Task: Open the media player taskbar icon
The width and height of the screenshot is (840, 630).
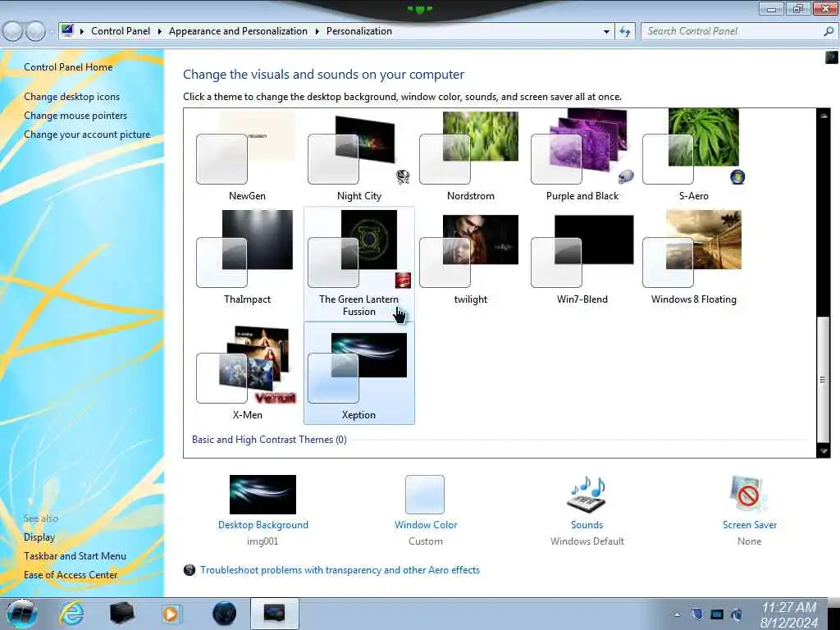Action: coord(171,614)
